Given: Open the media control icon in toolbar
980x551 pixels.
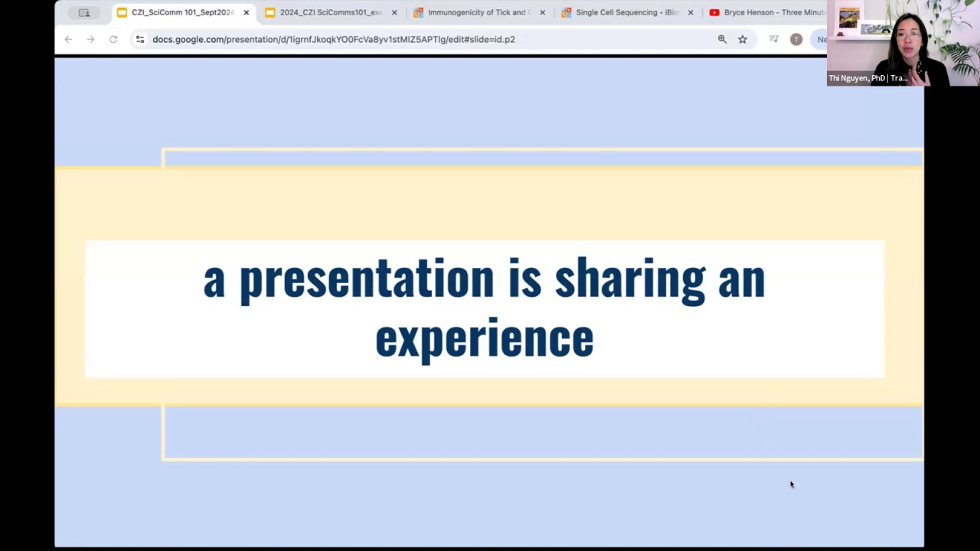Looking at the screenshot, I should [774, 39].
